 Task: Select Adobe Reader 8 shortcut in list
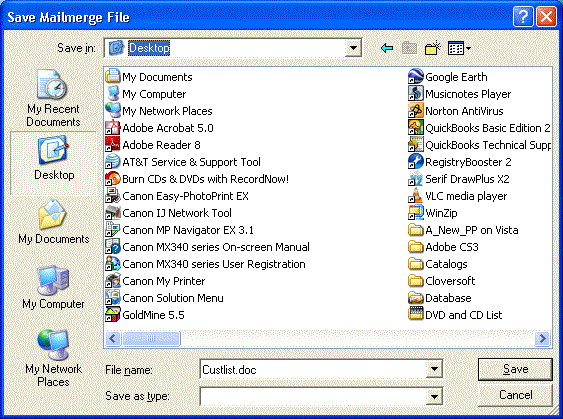153,145
